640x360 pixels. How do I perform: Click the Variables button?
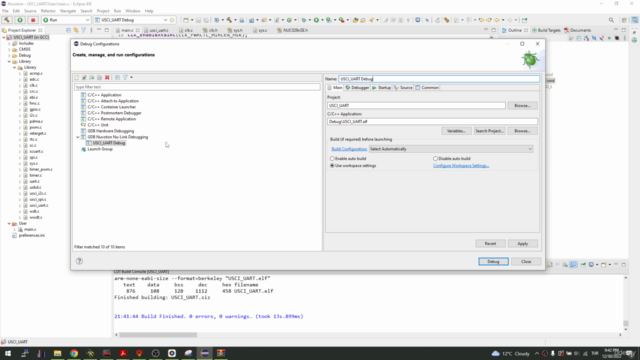tap(456, 131)
